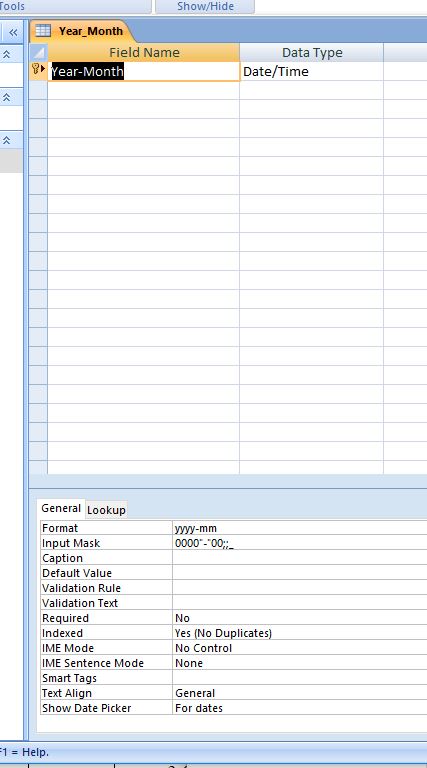Click the Required property value No
This screenshot has width=427, height=768.
(x=300, y=618)
